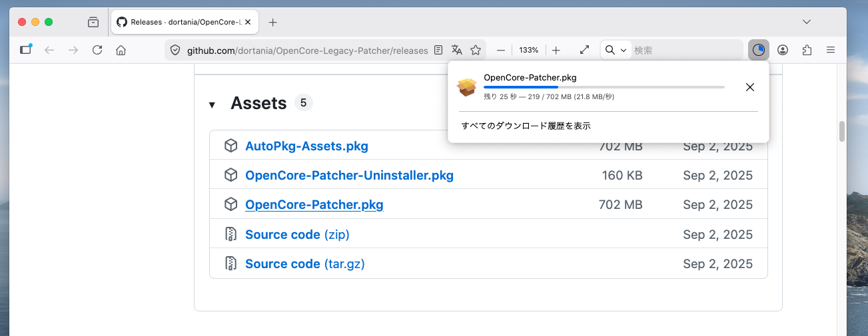The width and height of the screenshot is (868, 336).
Task: Collapse the Assets disclosure triangle
Action: click(212, 104)
